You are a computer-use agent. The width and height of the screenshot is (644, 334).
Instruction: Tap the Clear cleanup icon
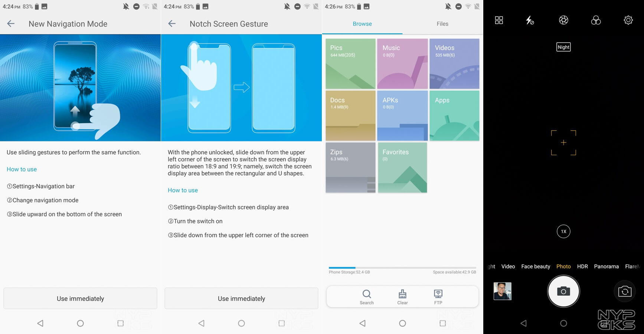[x=402, y=297]
